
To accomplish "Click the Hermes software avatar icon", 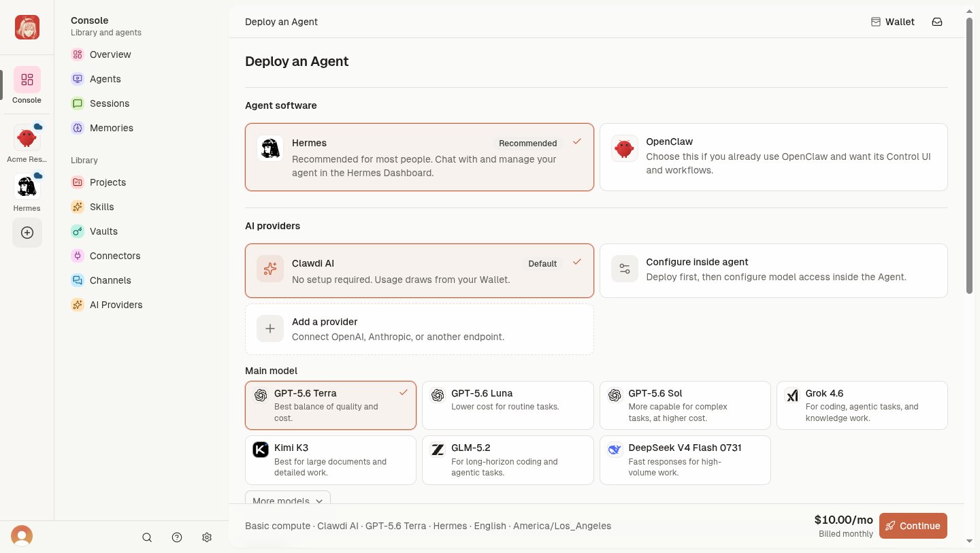I will (270, 148).
